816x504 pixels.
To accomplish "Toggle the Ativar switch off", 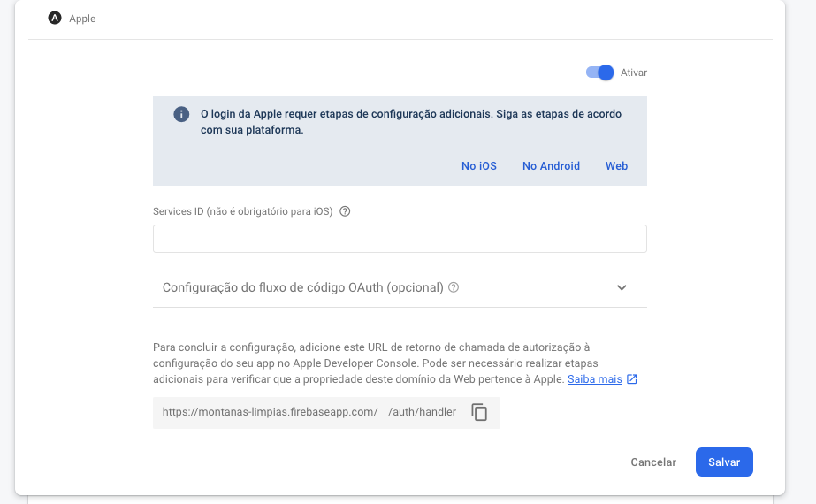I will (600, 73).
